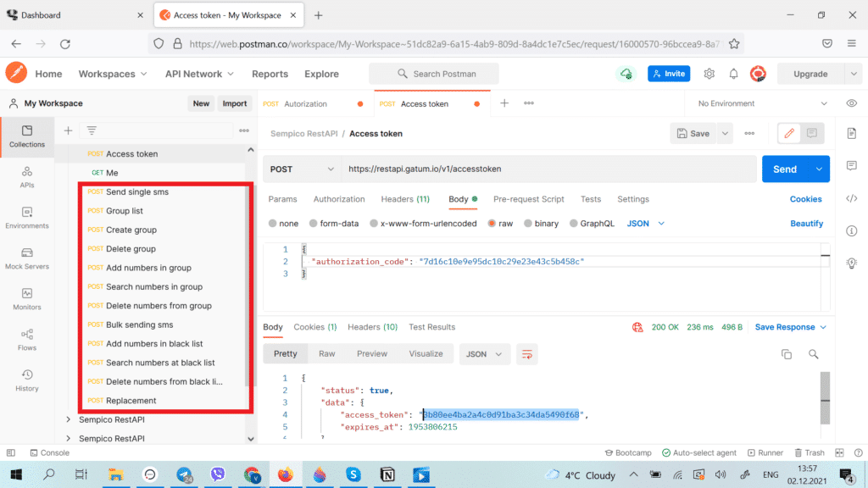Image resolution: width=868 pixels, height=488 pixels.
Task: Open the No Environment selector
Action: (x=762, y=103)
